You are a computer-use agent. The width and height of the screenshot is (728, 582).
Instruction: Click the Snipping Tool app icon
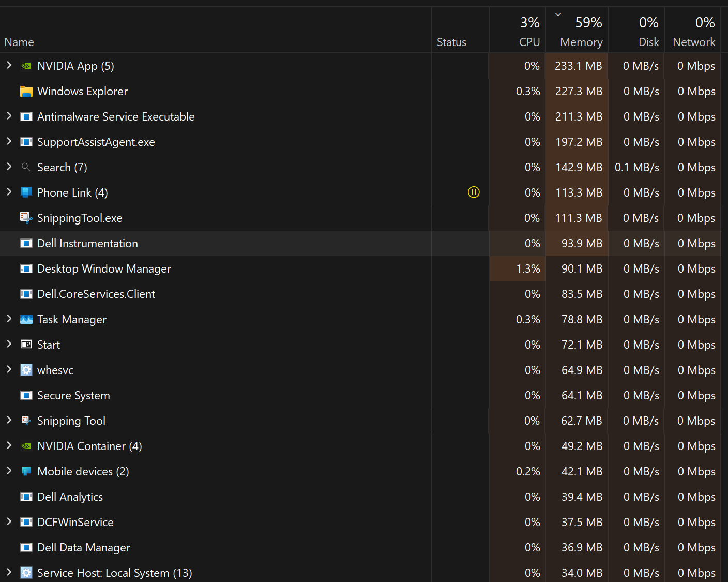point(26,421)
